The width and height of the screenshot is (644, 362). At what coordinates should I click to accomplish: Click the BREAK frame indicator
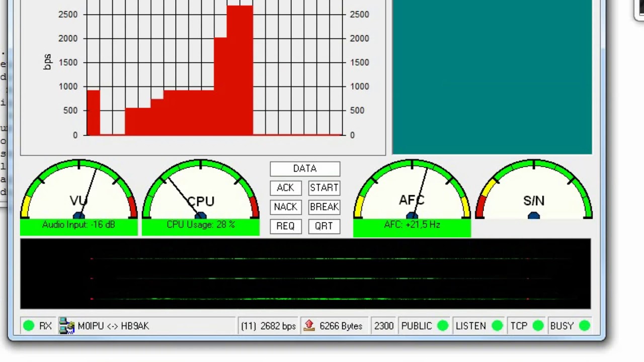coord(324,207)
